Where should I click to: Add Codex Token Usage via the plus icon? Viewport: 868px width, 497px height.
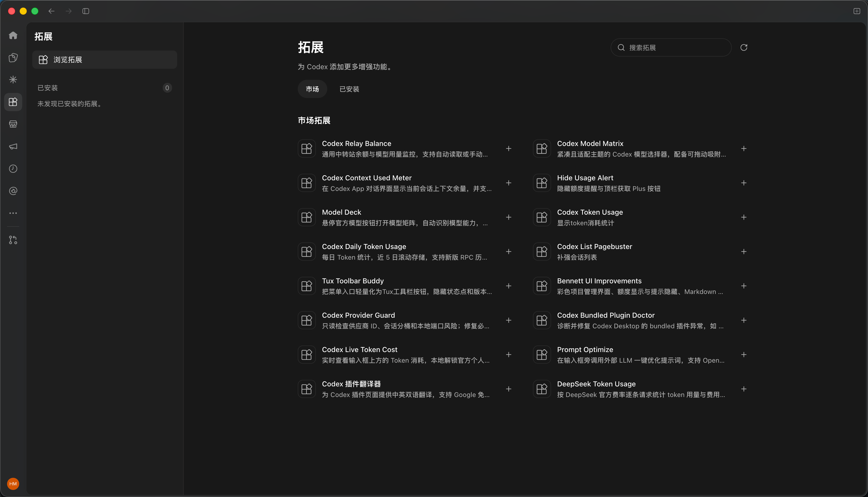point(744,217)
